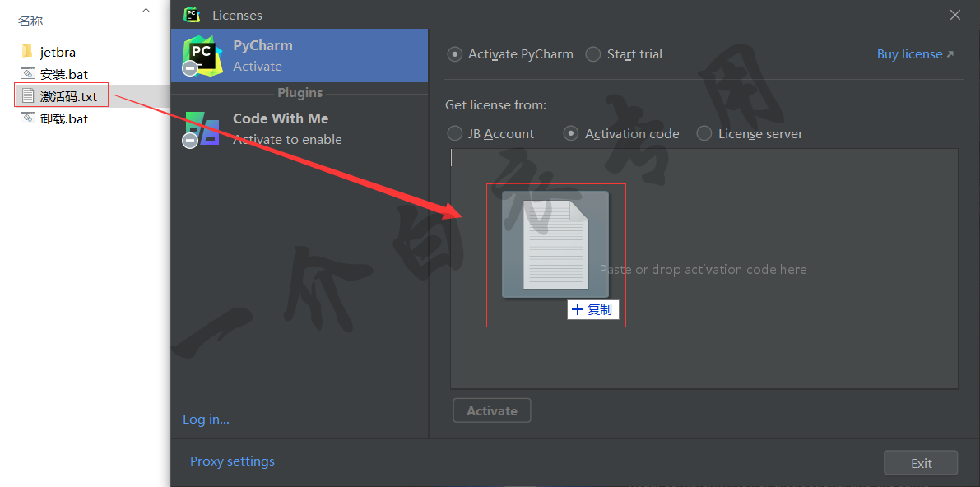Select the Start trial radio button

[593, 54]
